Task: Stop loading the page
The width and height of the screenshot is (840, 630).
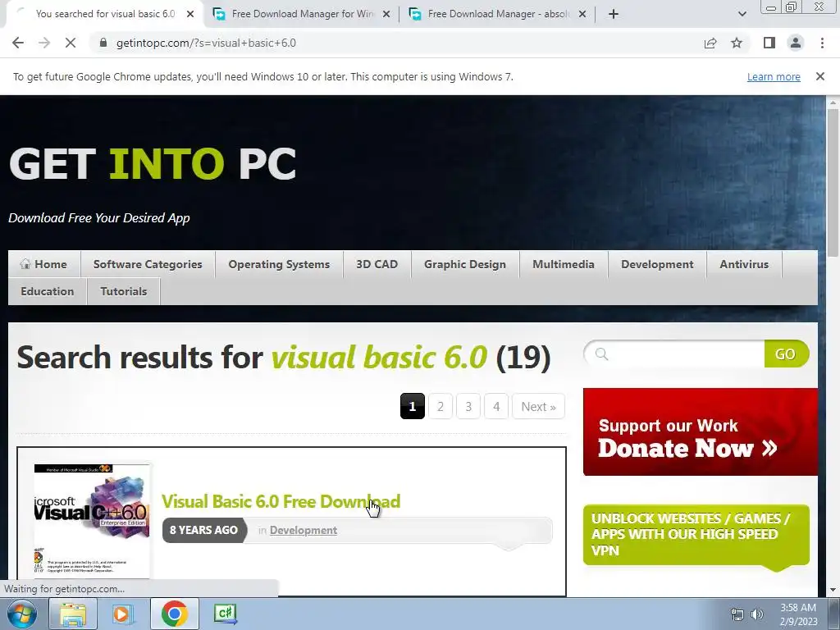Action: tap(71, 43)
